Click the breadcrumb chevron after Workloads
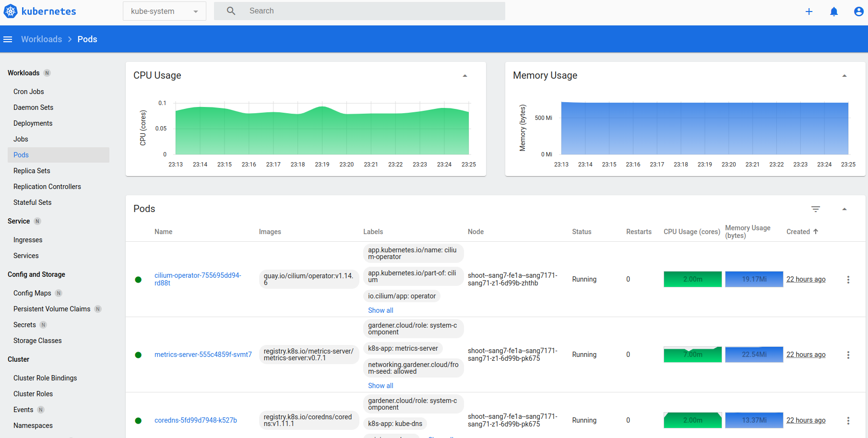Image resolution: width=868 pixels, height=438 pixels. (x=70, y=39)
